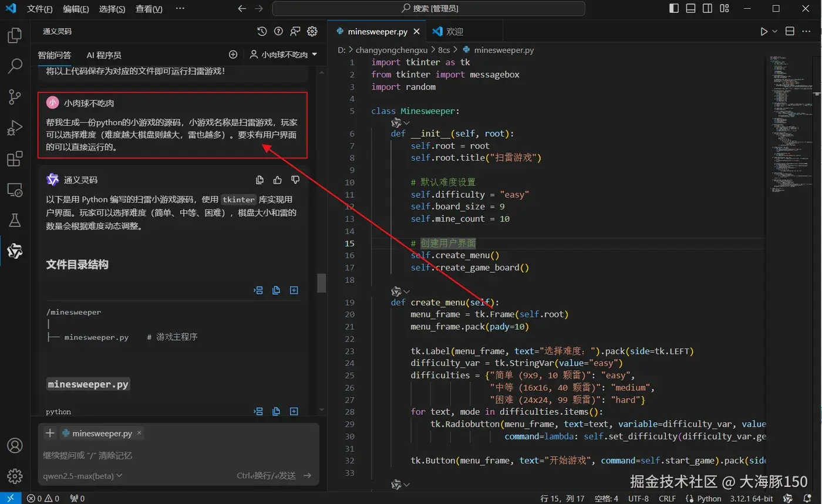Go back with navigation left arrow
822x504 pixels.
pyautogui.click(x=242, y=8)
